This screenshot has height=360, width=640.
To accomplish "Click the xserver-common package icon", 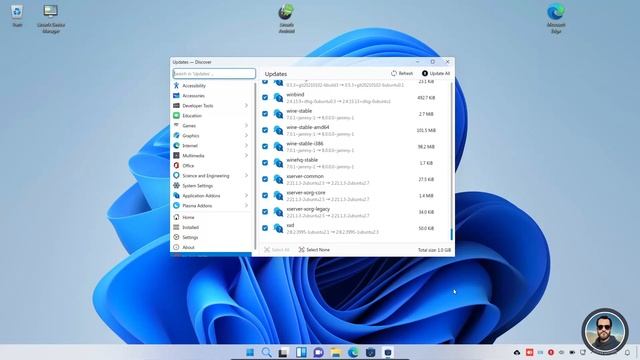I will click(x=278, y=179).
